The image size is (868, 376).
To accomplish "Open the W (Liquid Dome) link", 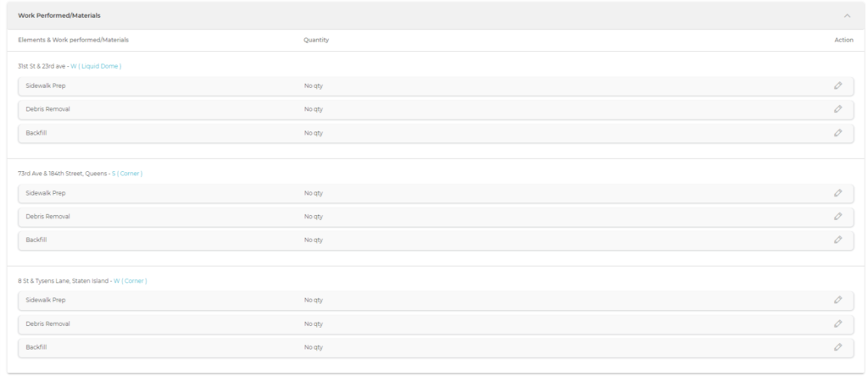I will coord(96,66).
